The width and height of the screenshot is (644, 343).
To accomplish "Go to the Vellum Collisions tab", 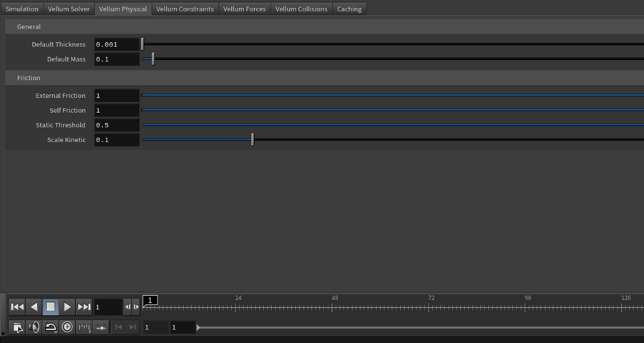I will coord(301,9).
